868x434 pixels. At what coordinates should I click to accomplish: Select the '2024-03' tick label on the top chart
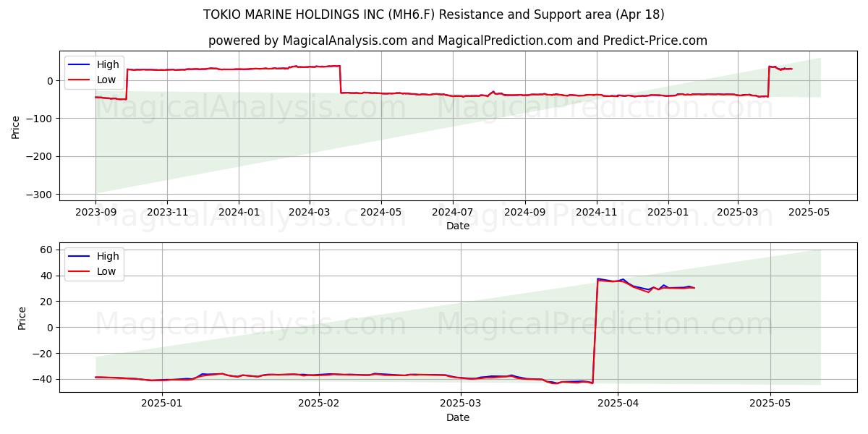pyautogui.click(x=309, y=212)
